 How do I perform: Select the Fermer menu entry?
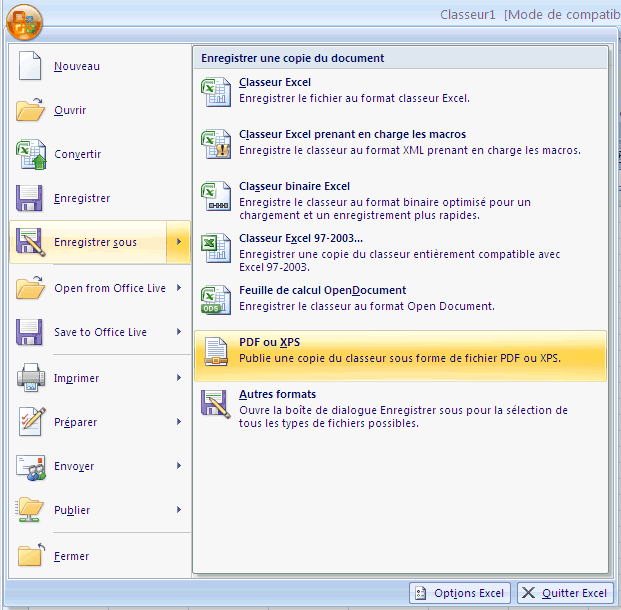pos(100,555)
